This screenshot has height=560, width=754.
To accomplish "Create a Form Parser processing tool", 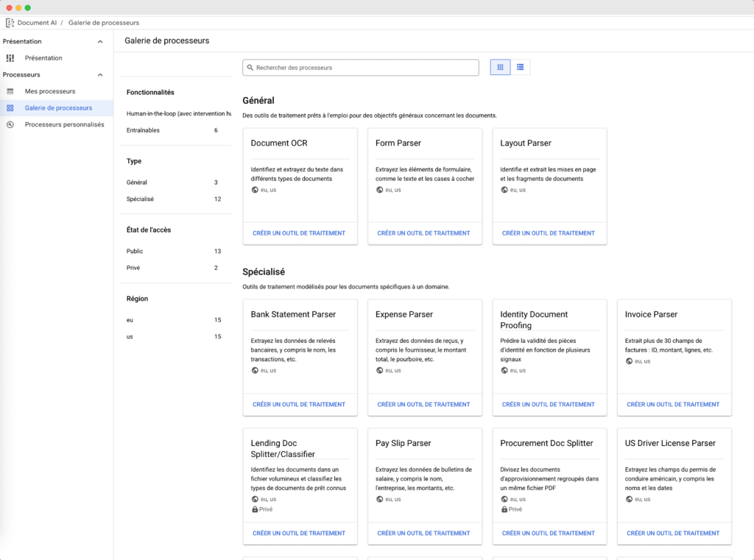I will [x=423, y=233].
